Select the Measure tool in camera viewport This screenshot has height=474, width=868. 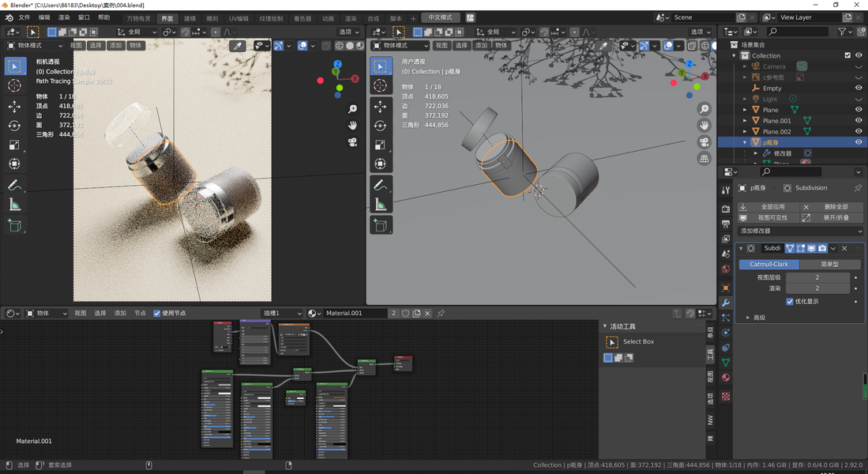pyautogui.click(x=15, y=205)
